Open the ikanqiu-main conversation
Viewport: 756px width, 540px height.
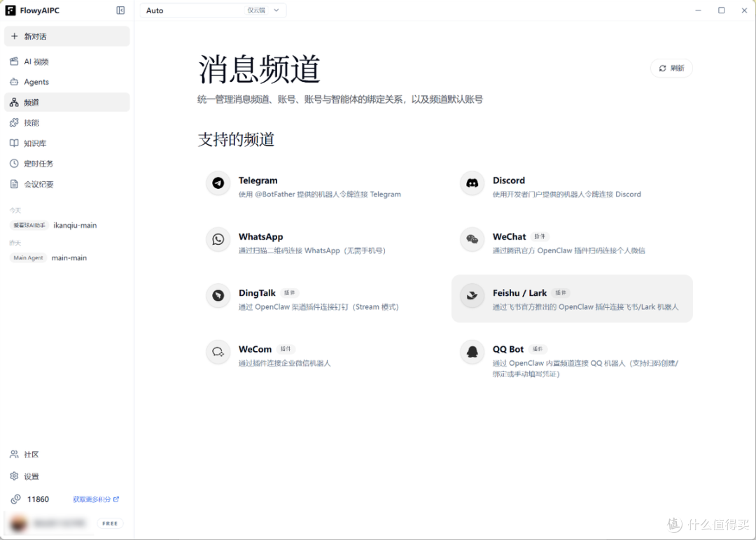75,225
